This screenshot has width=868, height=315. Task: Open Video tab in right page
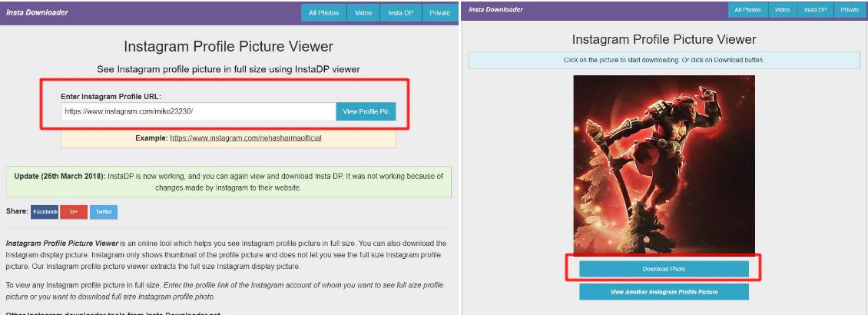782,10
